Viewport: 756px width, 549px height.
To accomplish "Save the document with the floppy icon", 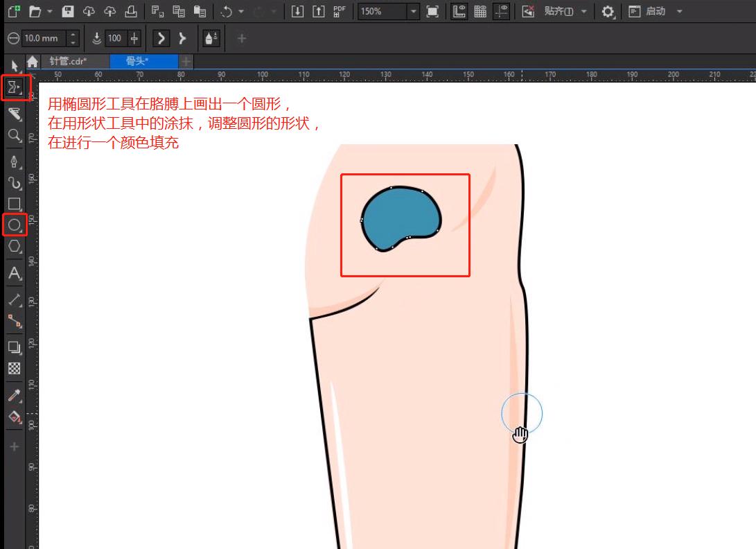I will [68, 11].
